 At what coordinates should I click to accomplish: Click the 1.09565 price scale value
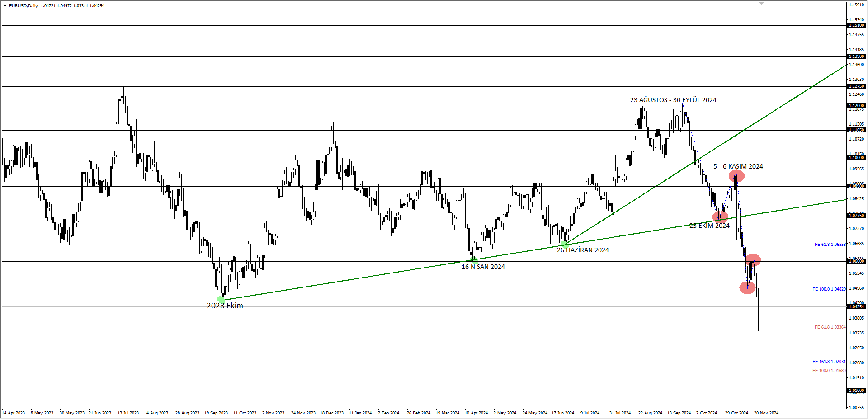point(857,169)
